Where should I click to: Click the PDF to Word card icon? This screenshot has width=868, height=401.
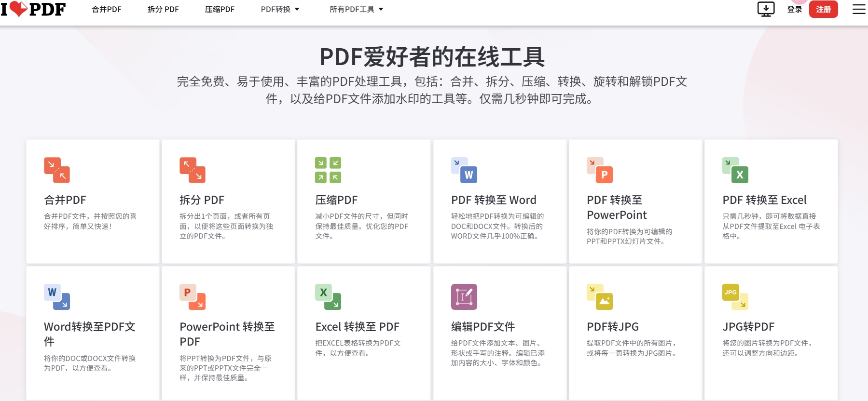point(464,170)
